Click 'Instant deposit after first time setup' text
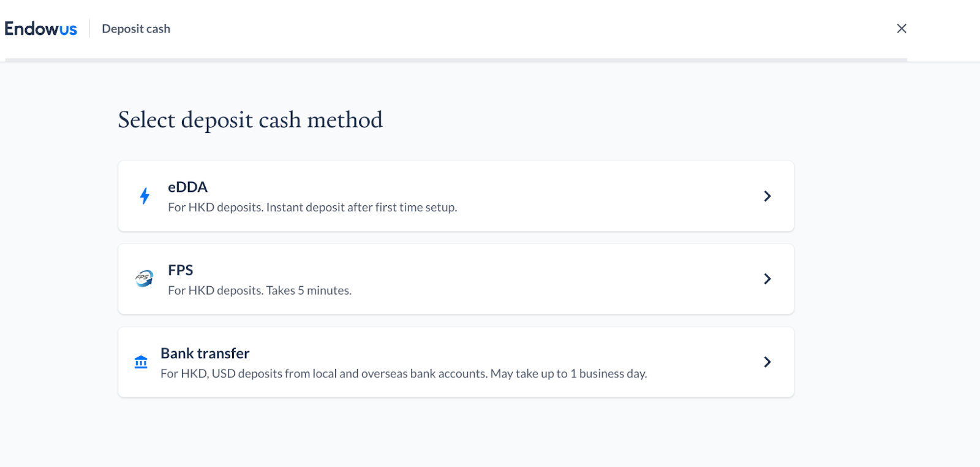The width and height of the screenshot is (980, 467). coord(361,207)
